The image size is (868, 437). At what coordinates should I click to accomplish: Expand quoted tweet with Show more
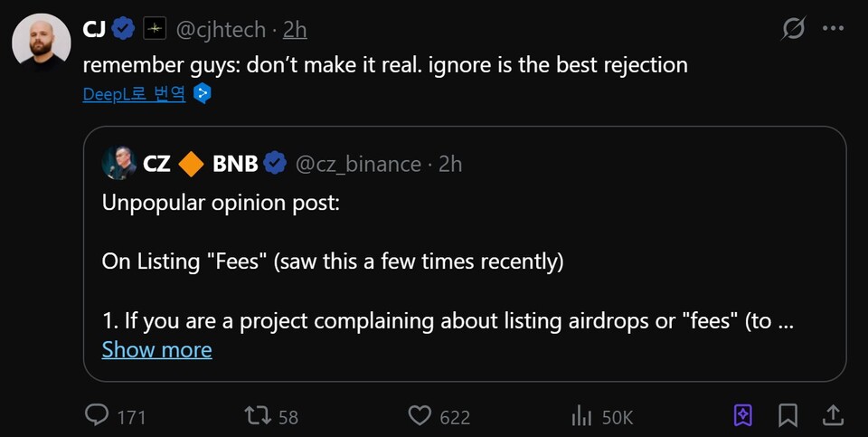156,350
